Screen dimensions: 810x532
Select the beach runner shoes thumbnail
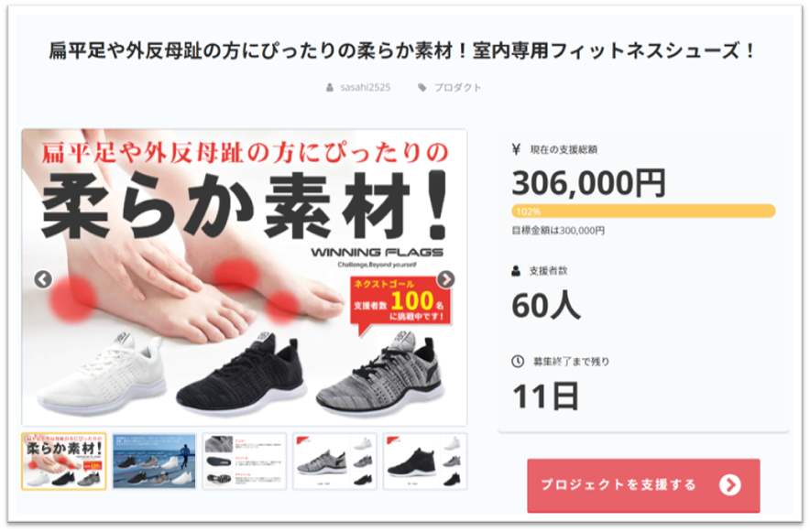pyautogui.click(x=155, y=461)
